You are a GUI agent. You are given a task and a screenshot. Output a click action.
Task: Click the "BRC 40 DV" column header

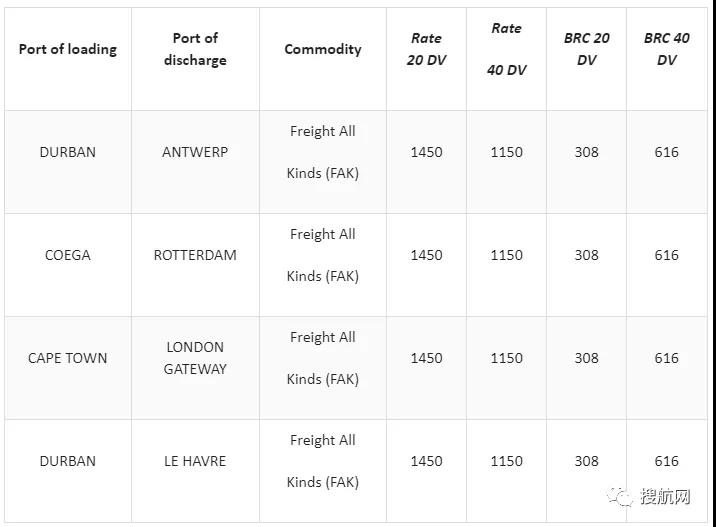coord(666,49)
